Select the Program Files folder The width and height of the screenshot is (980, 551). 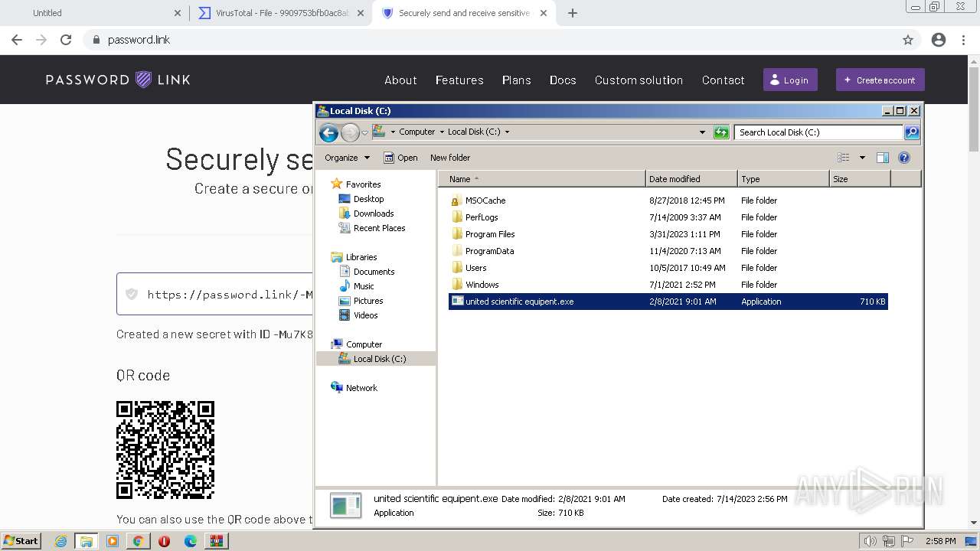490,234
